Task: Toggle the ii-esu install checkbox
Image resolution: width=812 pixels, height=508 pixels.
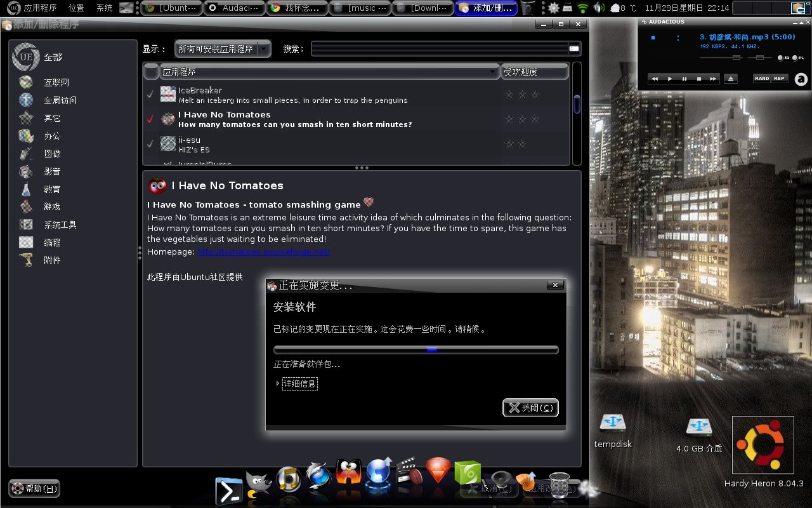Action: tap(150, 144)
